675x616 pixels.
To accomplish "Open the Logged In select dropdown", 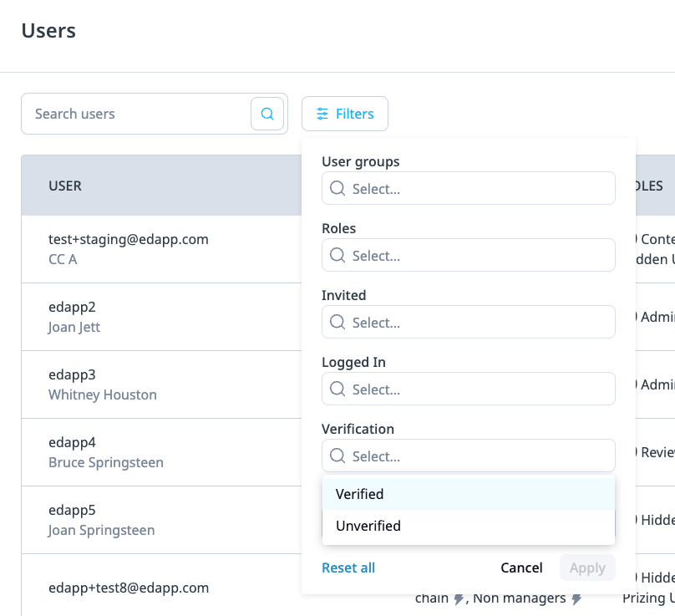I will [468, 389].
